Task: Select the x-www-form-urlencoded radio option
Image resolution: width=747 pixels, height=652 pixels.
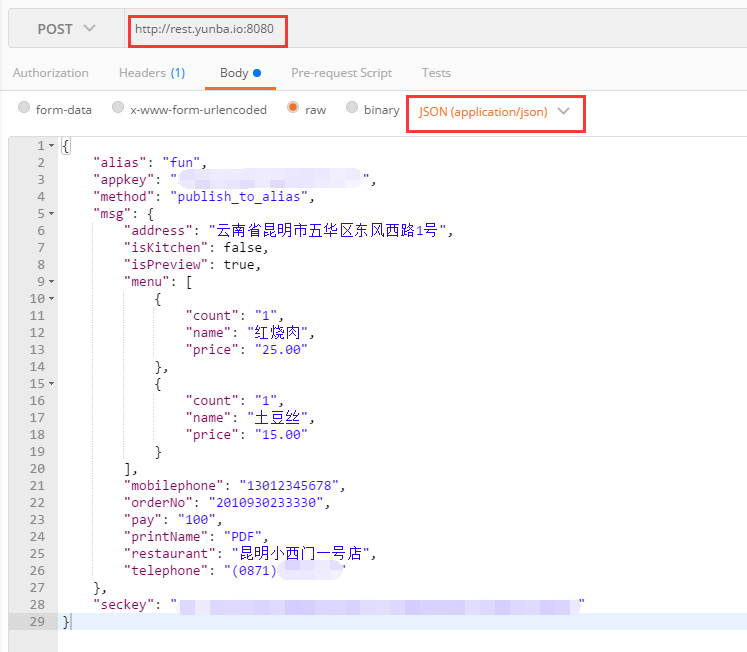Action: [x=118, y=108]
